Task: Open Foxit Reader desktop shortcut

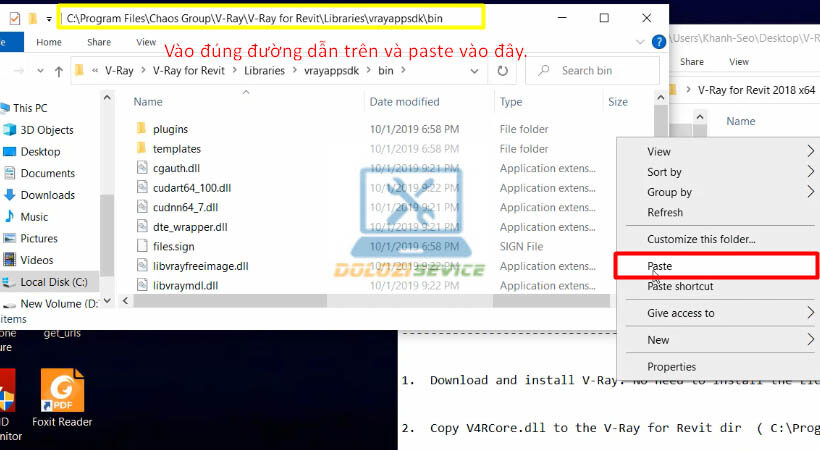Action: click(x=62, y=392)
